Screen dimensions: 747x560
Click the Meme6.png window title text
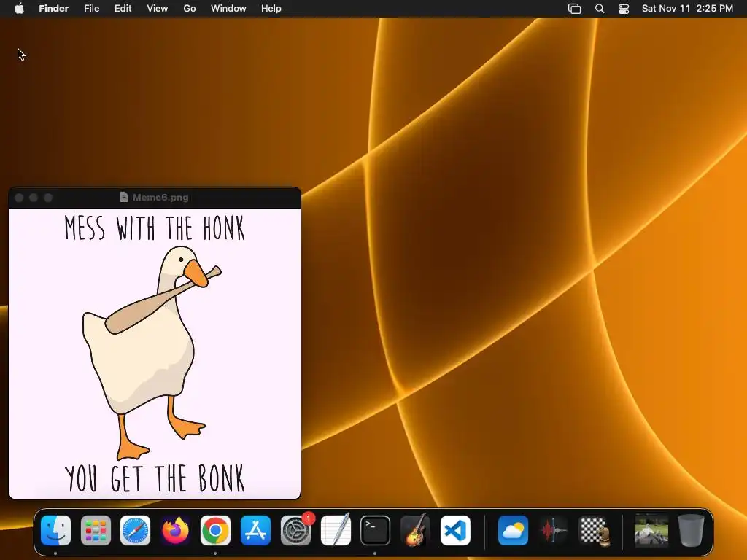click(160, 197)
